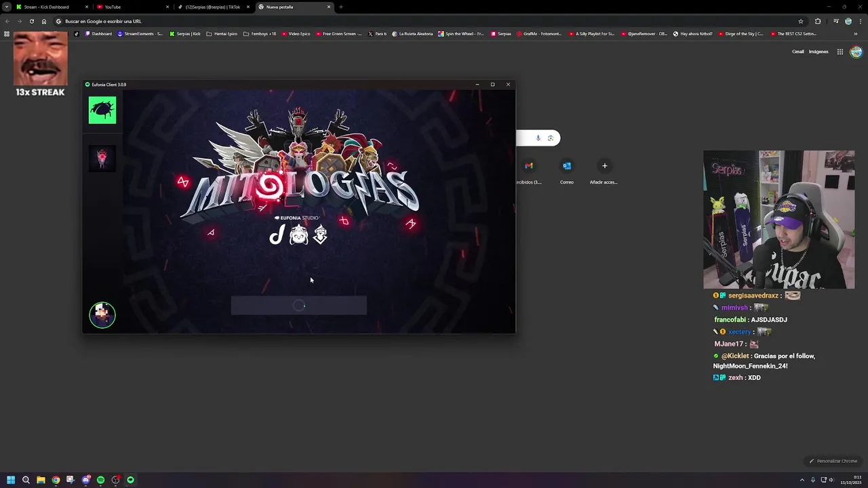Image resolution: width=868 pixels, height=488 pixels.
Task: Open the Free Green Screen bookmark
Action: tap(339, 33)
